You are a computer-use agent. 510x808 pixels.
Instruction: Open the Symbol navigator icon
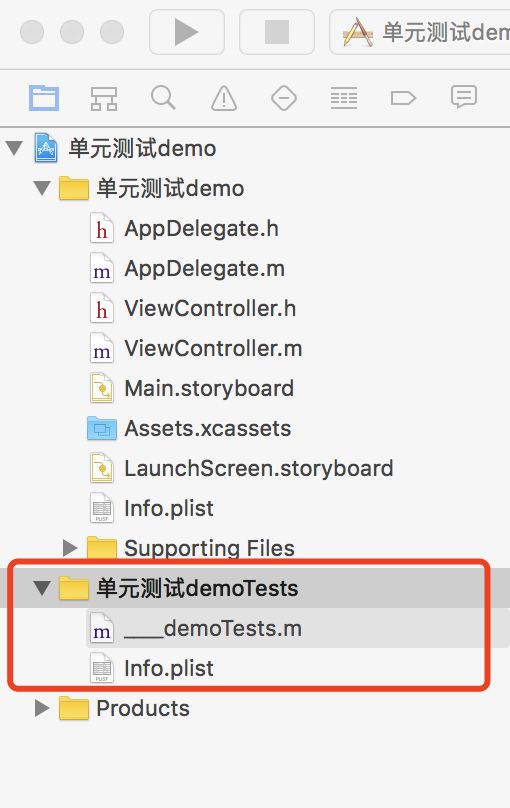pos(104,98)
